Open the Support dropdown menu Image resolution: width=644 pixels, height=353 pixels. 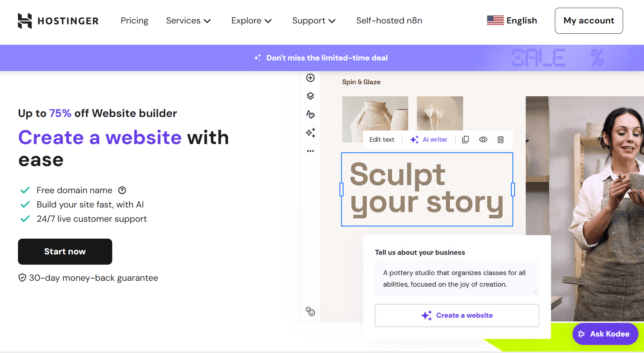coord(314,21)
